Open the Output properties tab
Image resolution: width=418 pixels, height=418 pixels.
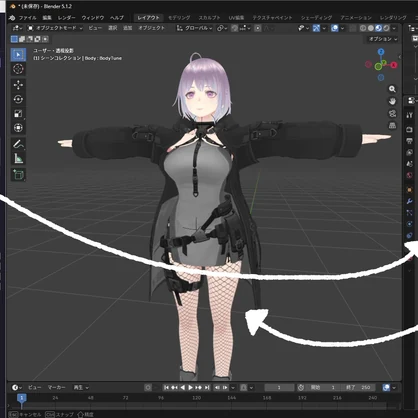coord(410,141)
